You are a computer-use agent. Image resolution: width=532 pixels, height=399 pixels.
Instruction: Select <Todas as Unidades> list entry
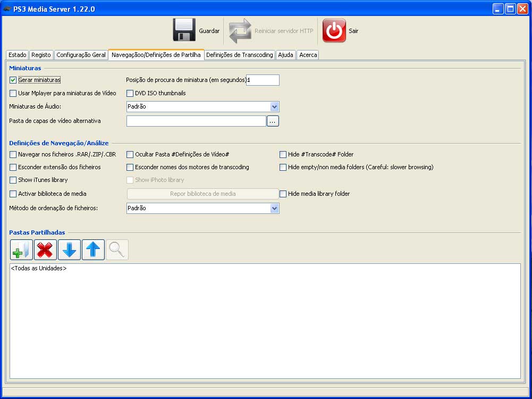(x=39, y=268)
